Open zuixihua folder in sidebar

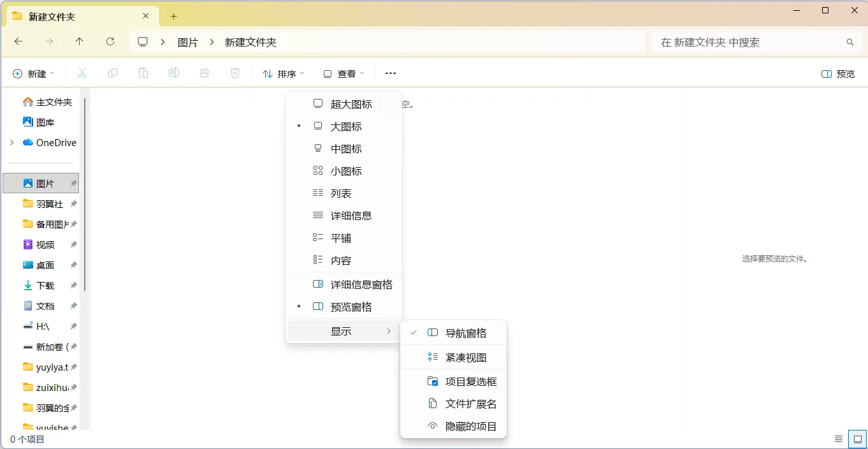pos(47,388)
